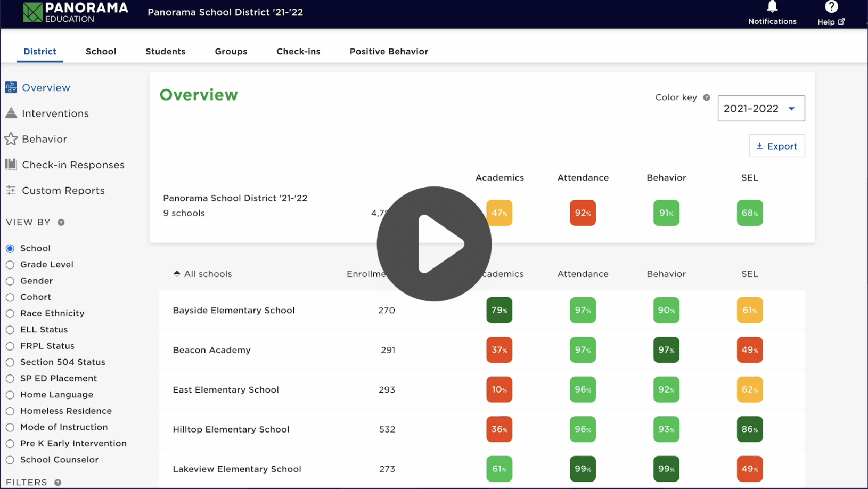
Task: Open Bayside Elementary School row link
Action: 234,310
